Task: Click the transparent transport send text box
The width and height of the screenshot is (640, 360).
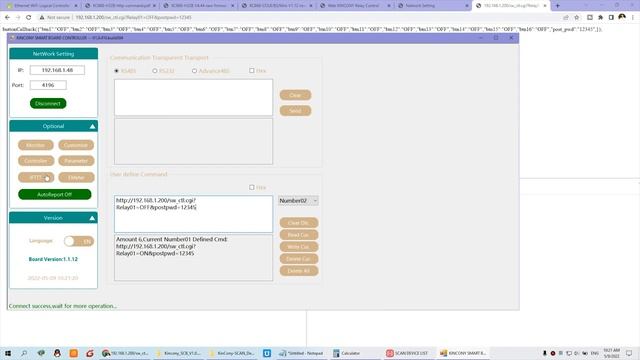Action: tap(193, 98)
